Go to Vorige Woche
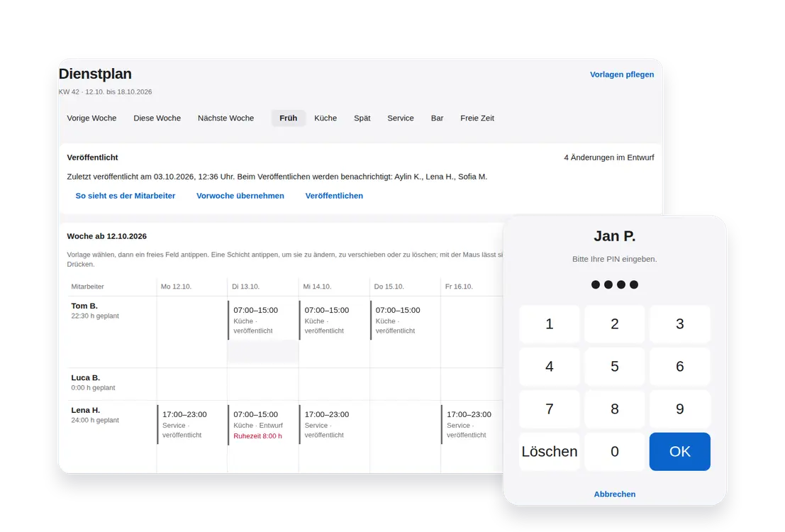Screen dimensions: 785x532 [x=91, y=118]
